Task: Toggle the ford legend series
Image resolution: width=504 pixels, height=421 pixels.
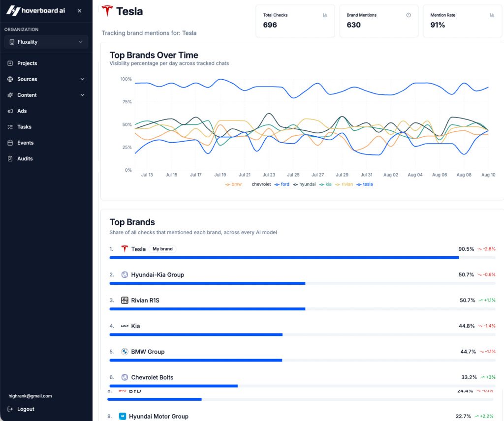Action: click(x=282, y=184)
